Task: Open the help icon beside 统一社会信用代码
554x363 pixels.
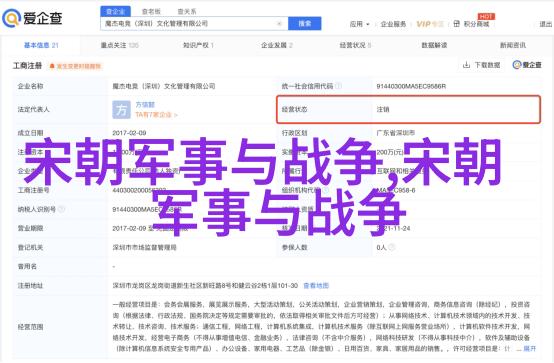Action: (338, 86)
